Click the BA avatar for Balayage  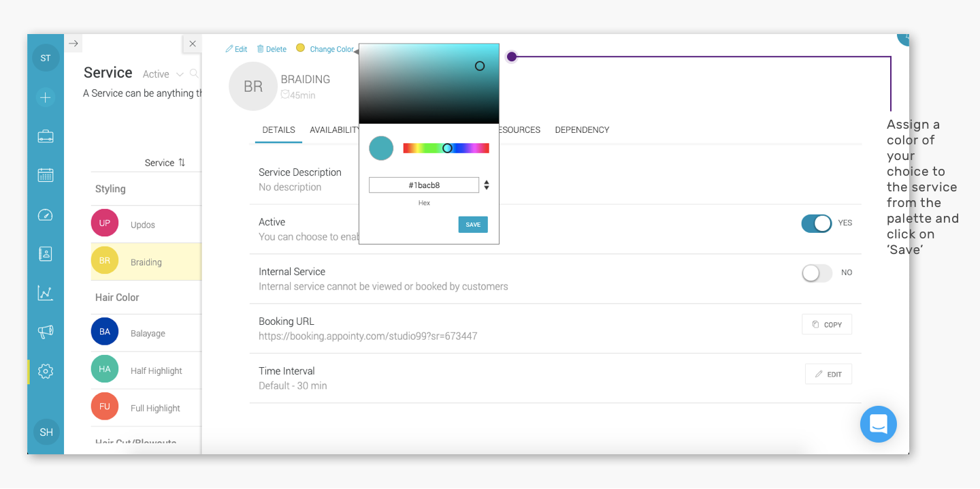coord(105,332)
